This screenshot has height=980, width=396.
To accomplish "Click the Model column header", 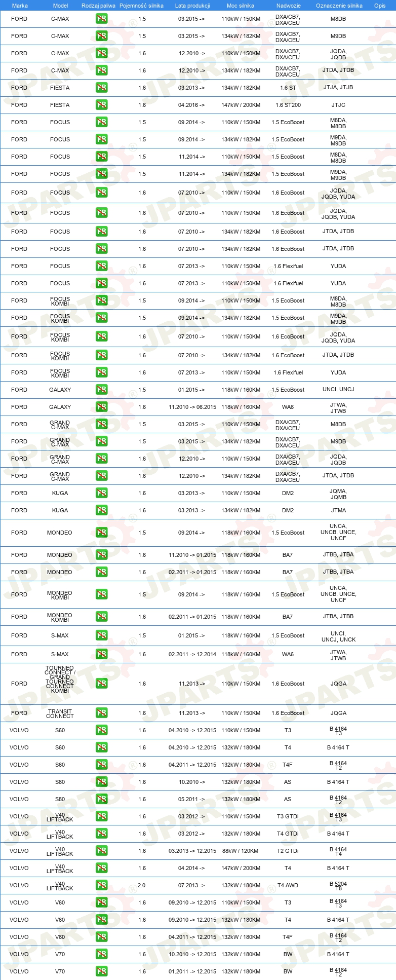I will tap(60, 6).
